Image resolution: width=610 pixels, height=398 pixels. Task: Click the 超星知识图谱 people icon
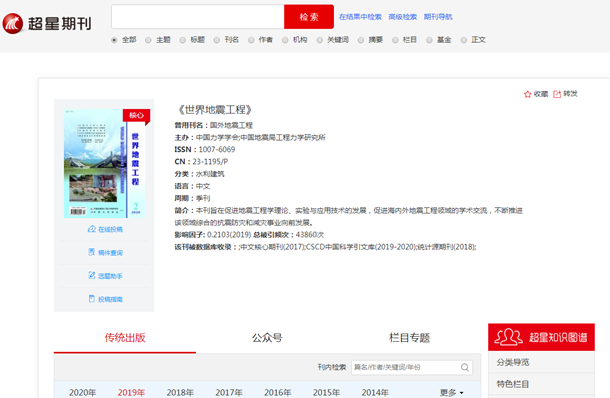click(x=508, y=337)
